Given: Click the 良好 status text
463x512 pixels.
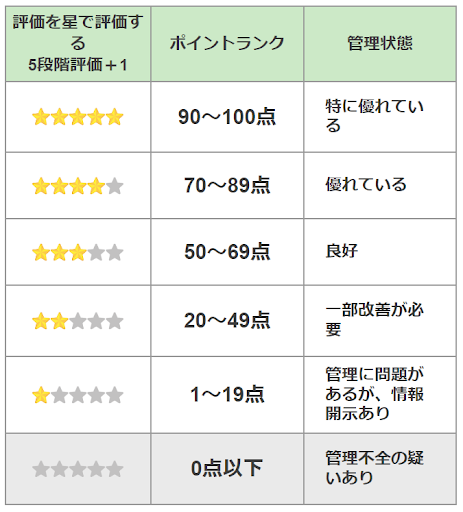Looking at the screenshot, I should tap(342, 251).
